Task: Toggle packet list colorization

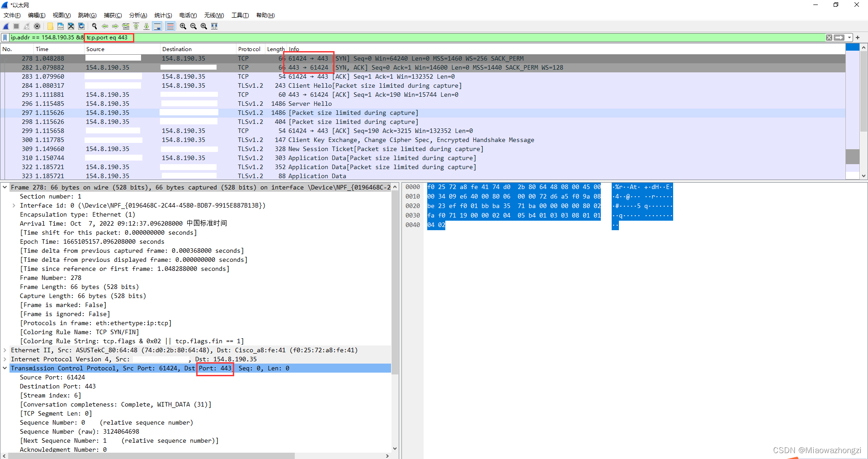Action: (x=170, y=26)
